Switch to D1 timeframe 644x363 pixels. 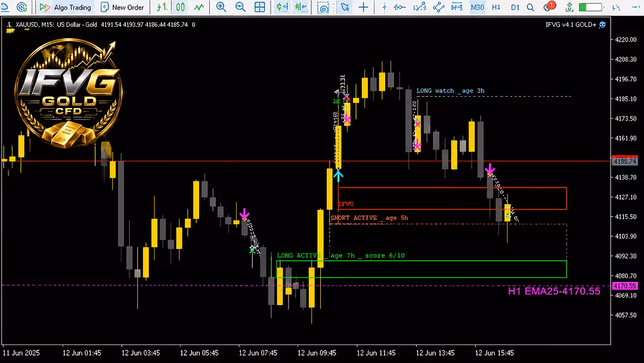tap(515, 7)
